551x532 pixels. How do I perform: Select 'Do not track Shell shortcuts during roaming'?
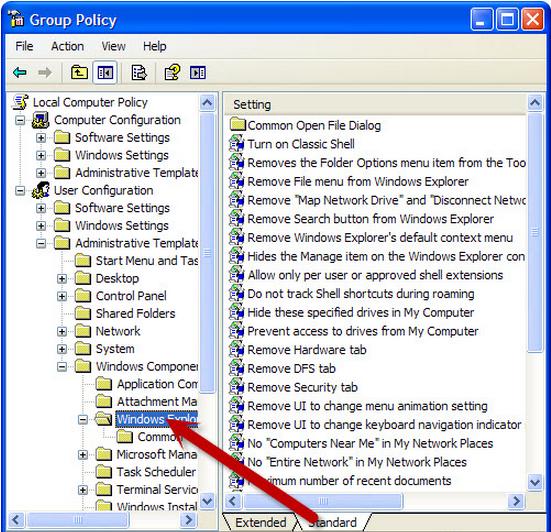pyautogui.click(x=361, y=294)
